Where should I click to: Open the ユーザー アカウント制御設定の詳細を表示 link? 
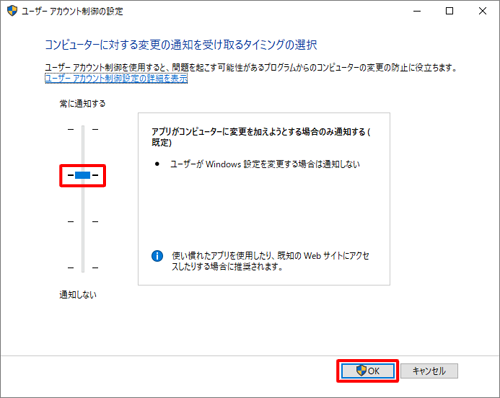pyautogui.click(x=116, y=78)
